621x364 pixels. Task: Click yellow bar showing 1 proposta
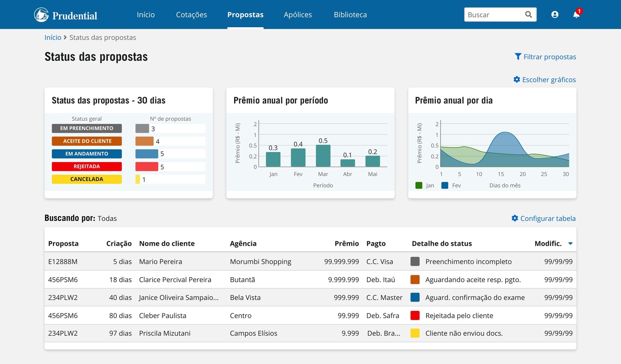[138, 179]
